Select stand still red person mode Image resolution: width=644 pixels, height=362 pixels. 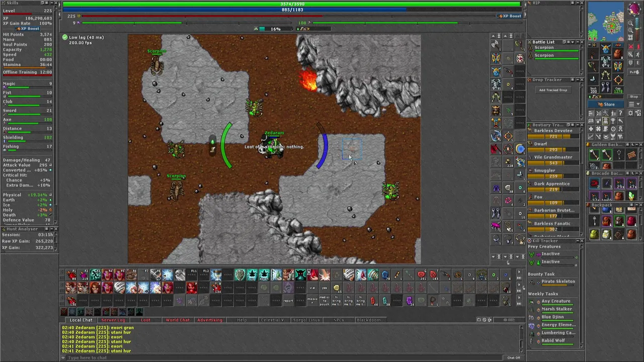click(638, 46)
